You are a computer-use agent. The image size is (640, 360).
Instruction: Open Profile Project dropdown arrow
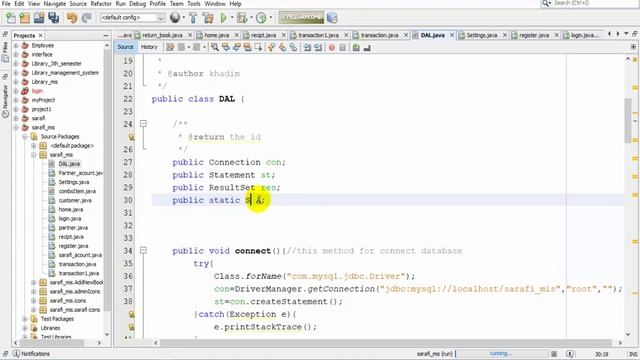click(x=270, y=18)
